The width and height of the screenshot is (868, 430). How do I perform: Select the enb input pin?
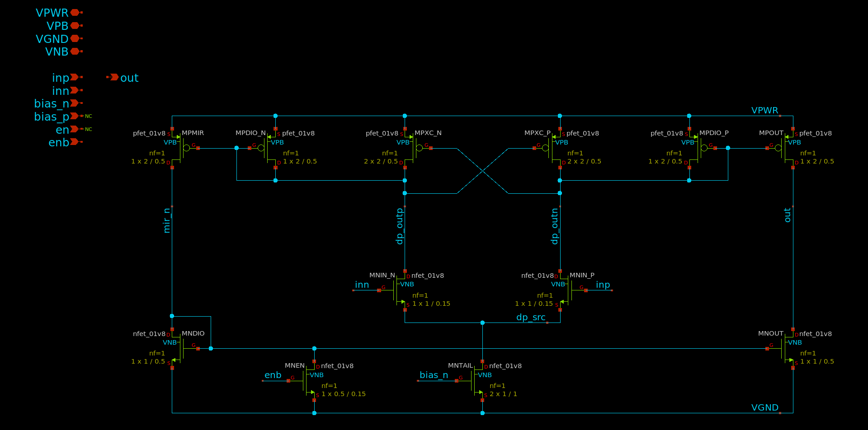pos(76,142)
